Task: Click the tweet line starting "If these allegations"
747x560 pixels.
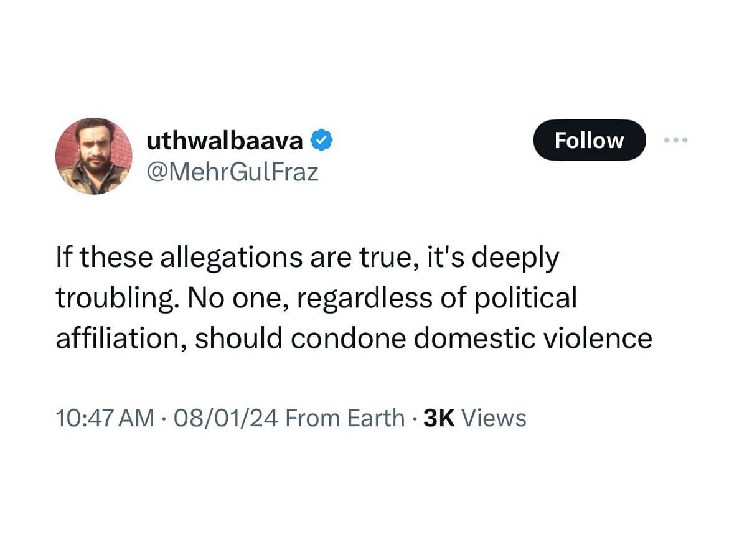Action: coord(308,259)
